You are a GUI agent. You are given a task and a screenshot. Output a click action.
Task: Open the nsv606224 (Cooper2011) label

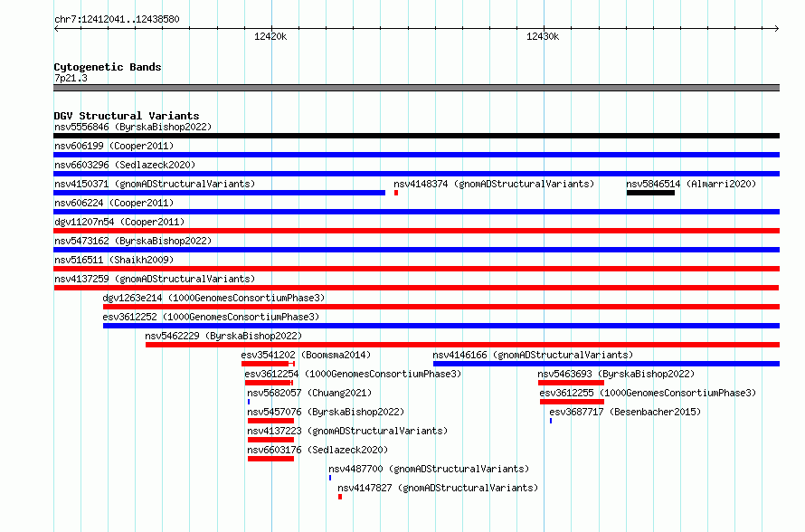[114, 203]
